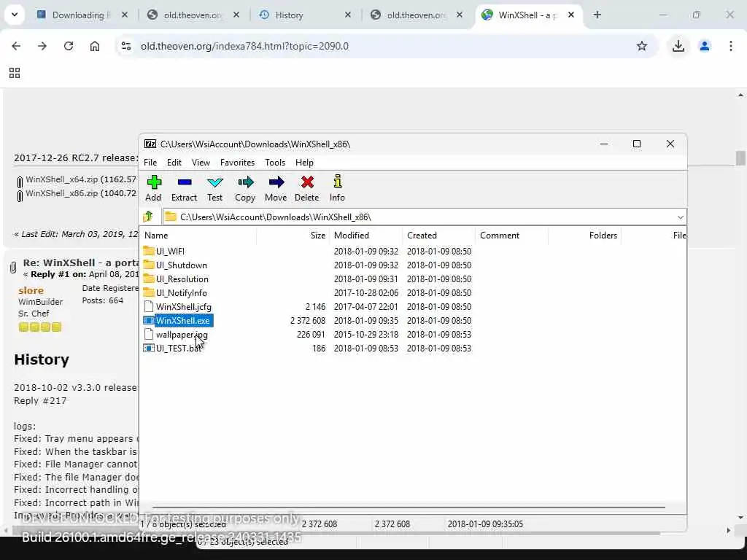The height and width of the screenshot is (560, 747).
Task: Run the Test archive tool
Action: [215, 188]
